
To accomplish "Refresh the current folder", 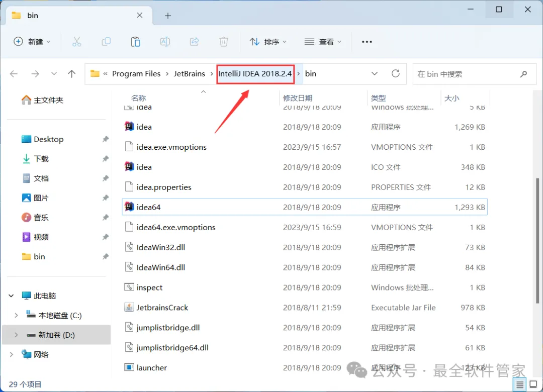I will (396, 73).
